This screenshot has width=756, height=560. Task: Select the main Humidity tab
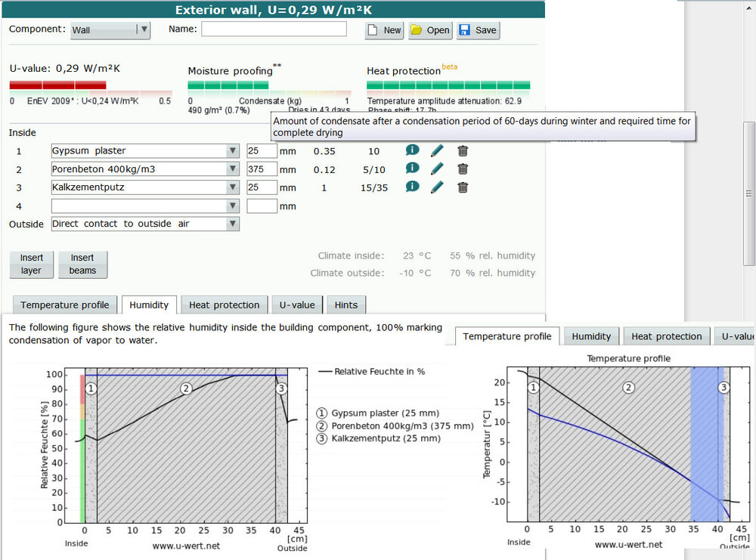149,305
